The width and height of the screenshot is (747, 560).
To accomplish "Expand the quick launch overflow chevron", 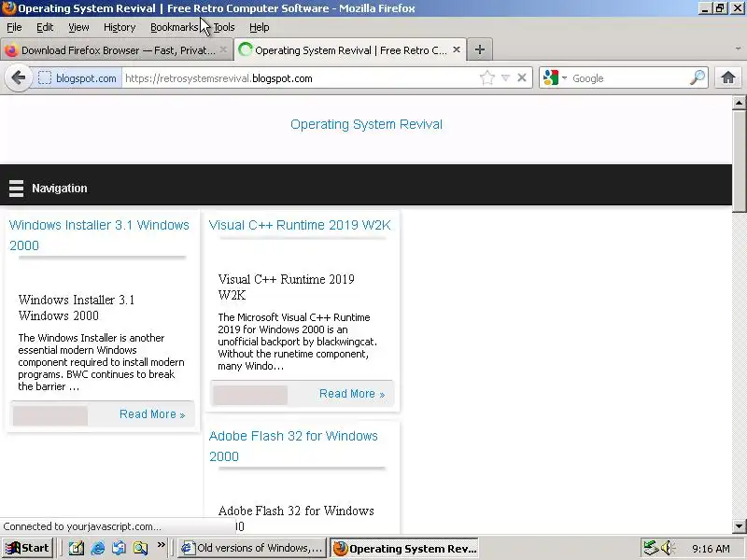I will pos(161,545).
